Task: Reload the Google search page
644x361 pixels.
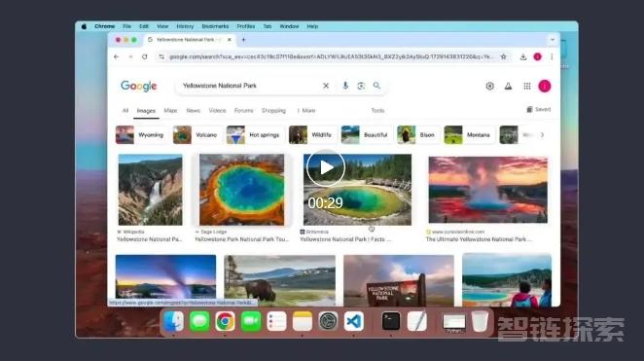Action: click(x=145, y=56)
